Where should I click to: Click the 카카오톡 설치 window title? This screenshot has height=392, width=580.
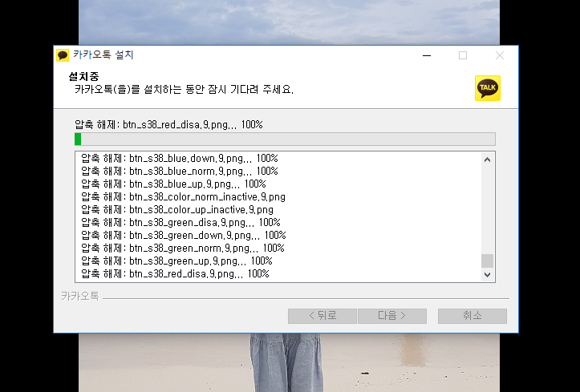coord(103,55)
